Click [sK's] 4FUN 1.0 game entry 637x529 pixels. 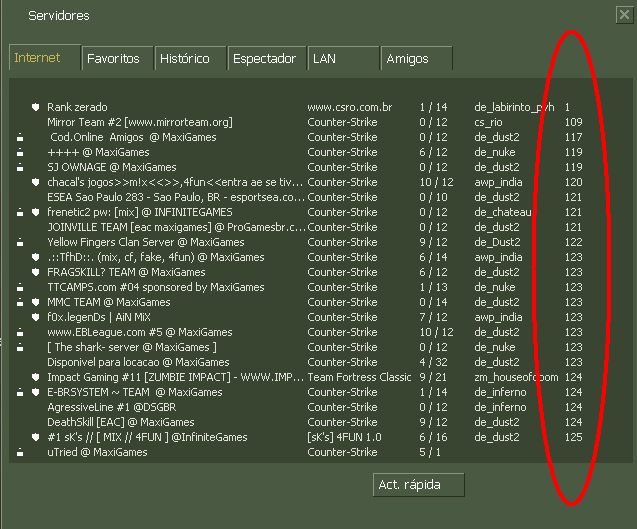pyautogui.click(x=344, y=438)
